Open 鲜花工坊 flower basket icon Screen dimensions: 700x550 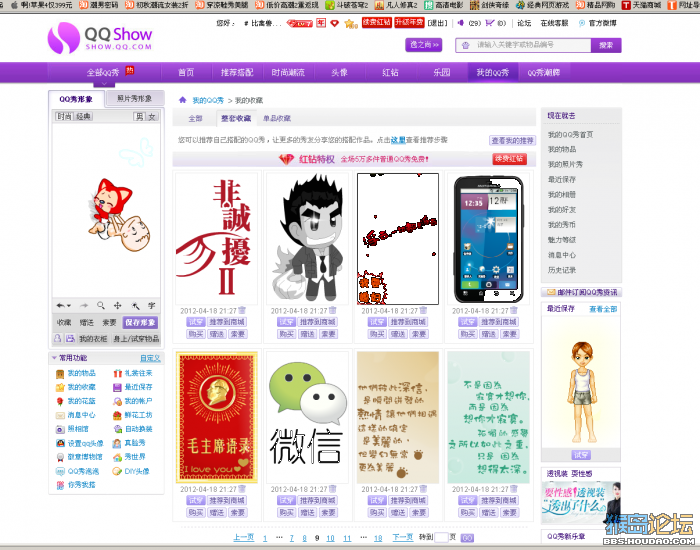pos(117,415)
